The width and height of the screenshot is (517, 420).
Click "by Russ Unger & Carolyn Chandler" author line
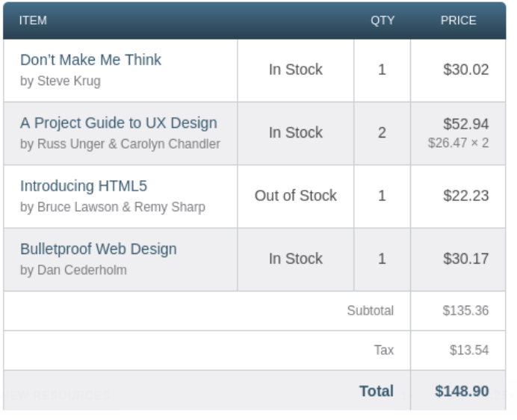(120, 143)
